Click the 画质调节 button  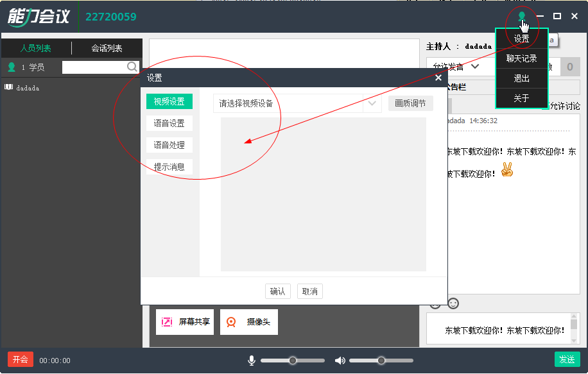[x=410, y=103]
